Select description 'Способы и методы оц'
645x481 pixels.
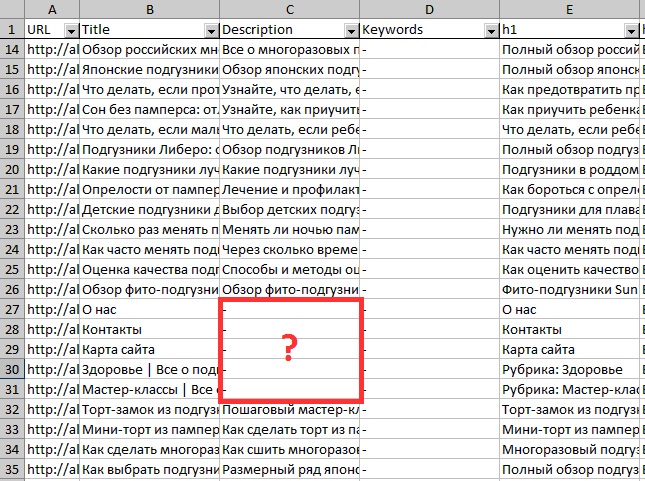tap(290, 270)
